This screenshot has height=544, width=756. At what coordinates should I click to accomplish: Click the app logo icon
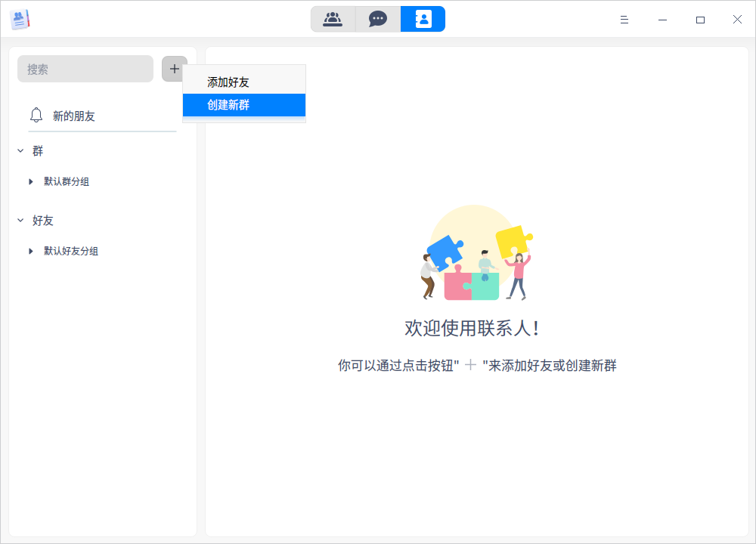[x=20, y=20]
